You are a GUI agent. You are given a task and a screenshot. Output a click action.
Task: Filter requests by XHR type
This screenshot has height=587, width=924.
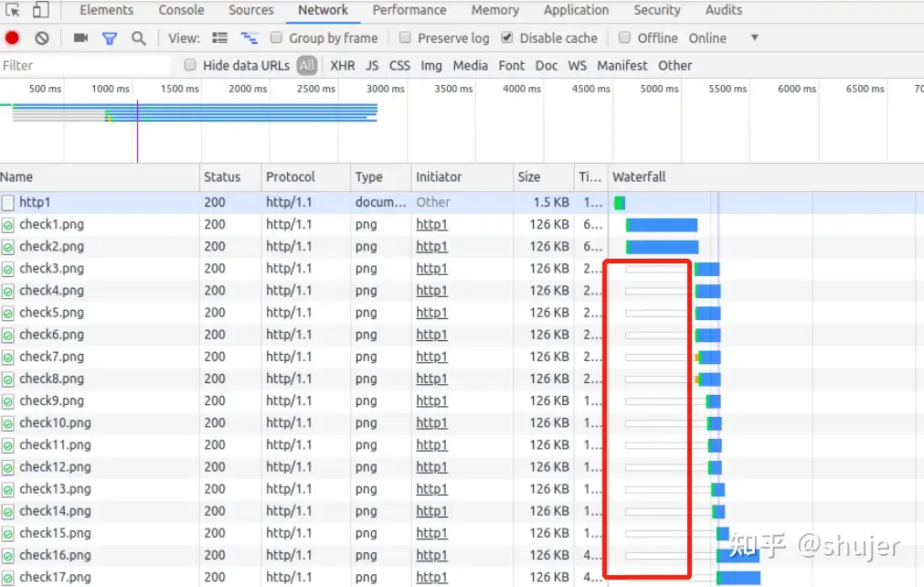coord(343,66)
